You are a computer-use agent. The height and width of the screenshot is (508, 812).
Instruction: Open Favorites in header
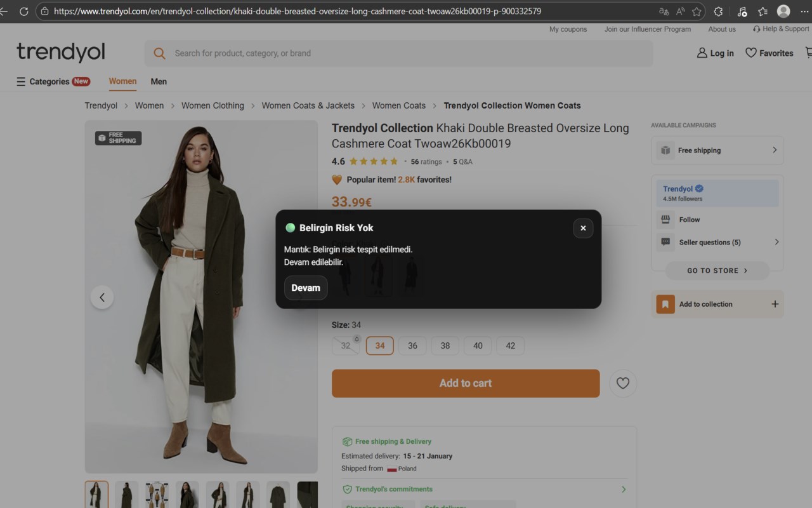(769, 53)
